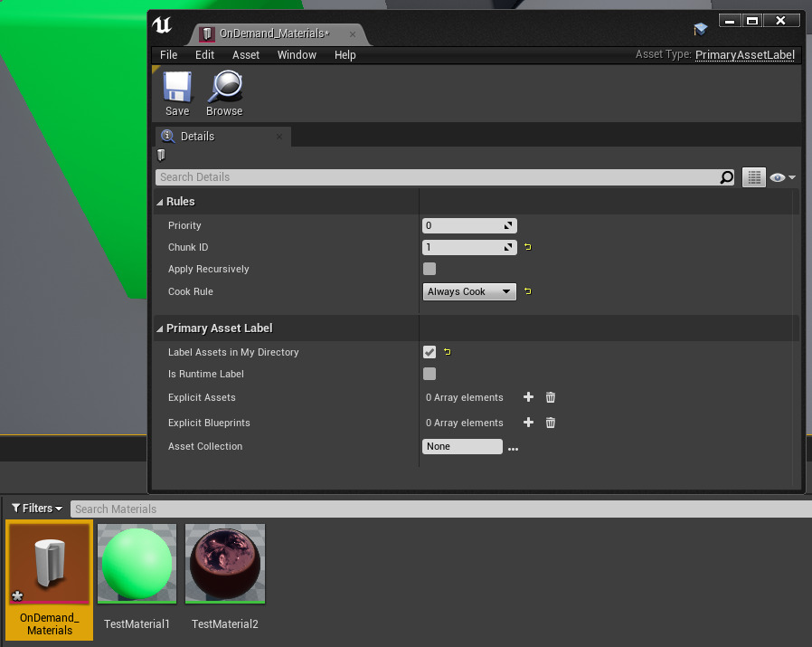Click the PrimaryAssetLabel asset type link
812x647 pixels.
(x=745, y=54)
